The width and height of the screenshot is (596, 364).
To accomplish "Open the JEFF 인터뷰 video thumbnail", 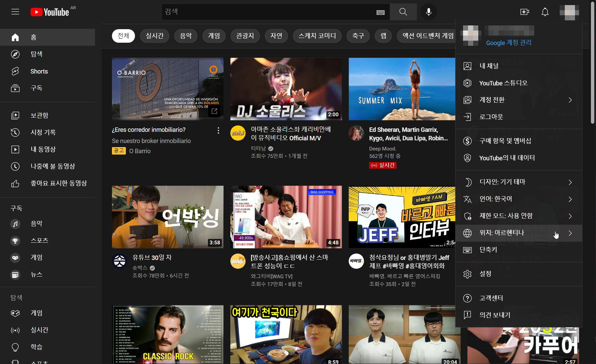I will (402, 217).
